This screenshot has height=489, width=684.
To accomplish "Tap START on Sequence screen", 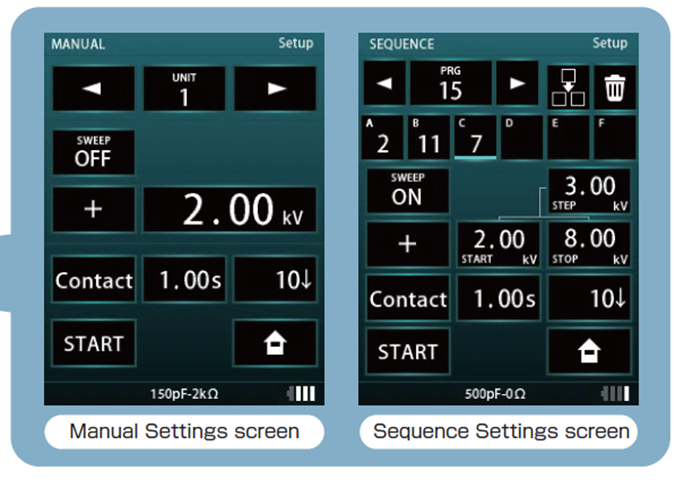I will 408,352.
